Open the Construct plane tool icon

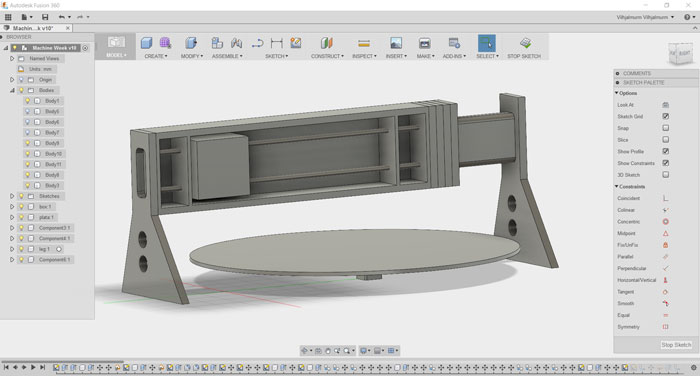point(327,43)
